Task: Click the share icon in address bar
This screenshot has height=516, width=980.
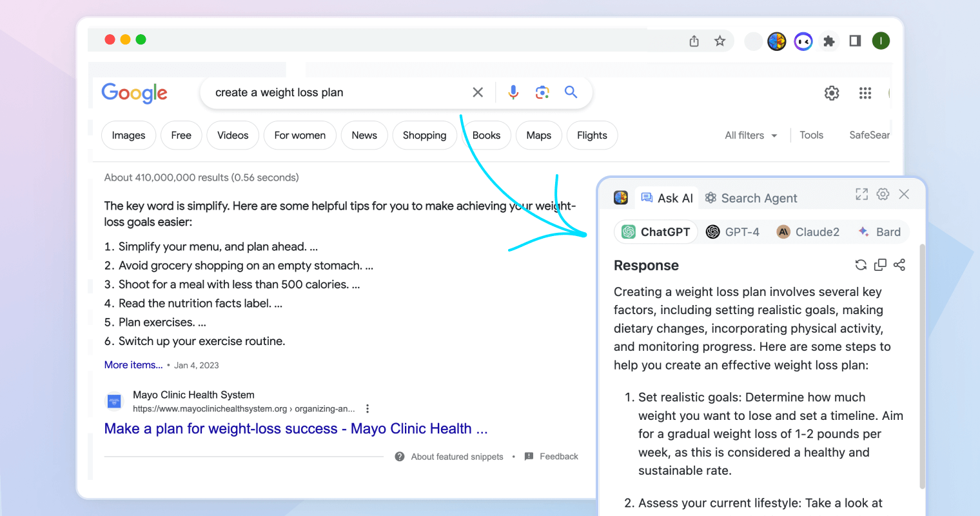Action: 694,41
